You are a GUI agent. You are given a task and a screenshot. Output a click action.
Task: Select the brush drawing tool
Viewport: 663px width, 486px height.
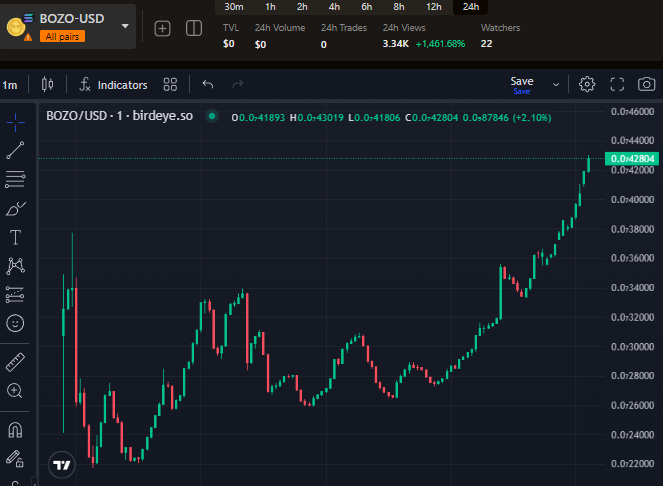click(x=15, y=209)
